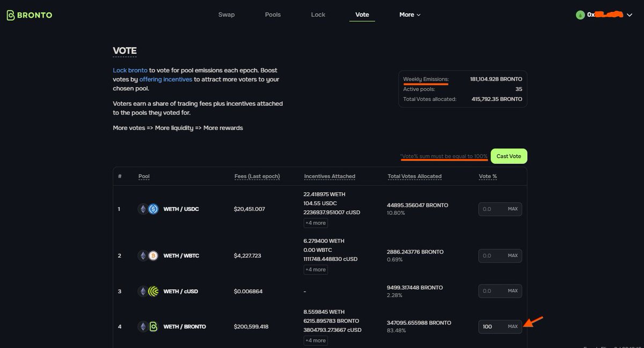Screen dimensions: 644x348
Task: Click the green wallet avatar icon
Action: click(580, 15)
